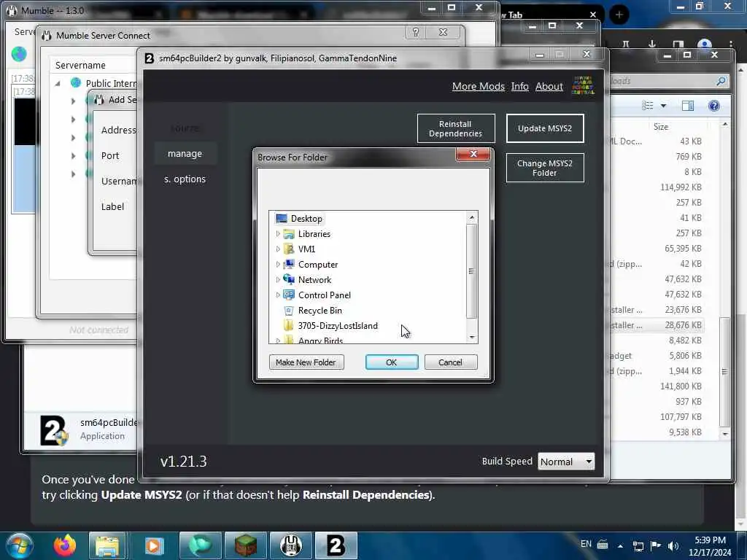Image resolution: width=747 pixels, height=560 pixels.
Task: Expand the Computer tree node
Action: [278, 264]
